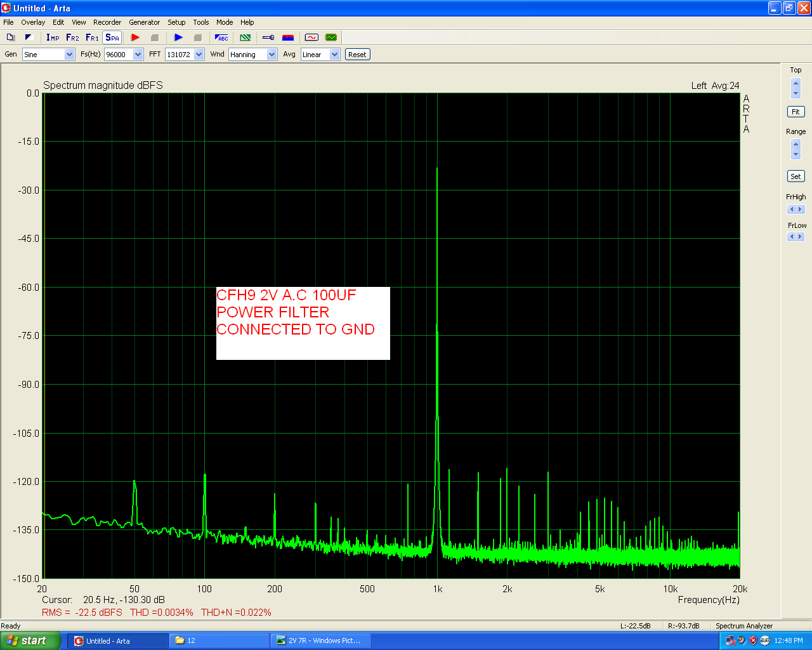Click the Set range button
The height and width of the screenshot is (650, 812).
(796, 176)
